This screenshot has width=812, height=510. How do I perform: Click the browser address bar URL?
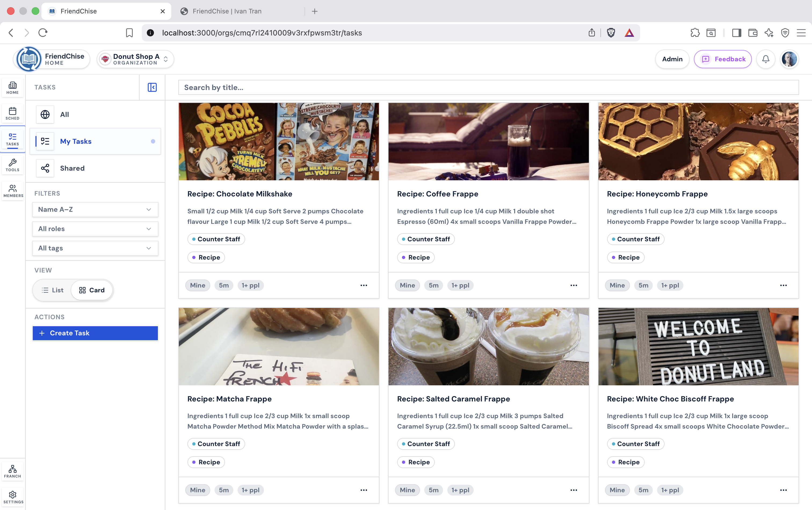click(x=262, y=33)
